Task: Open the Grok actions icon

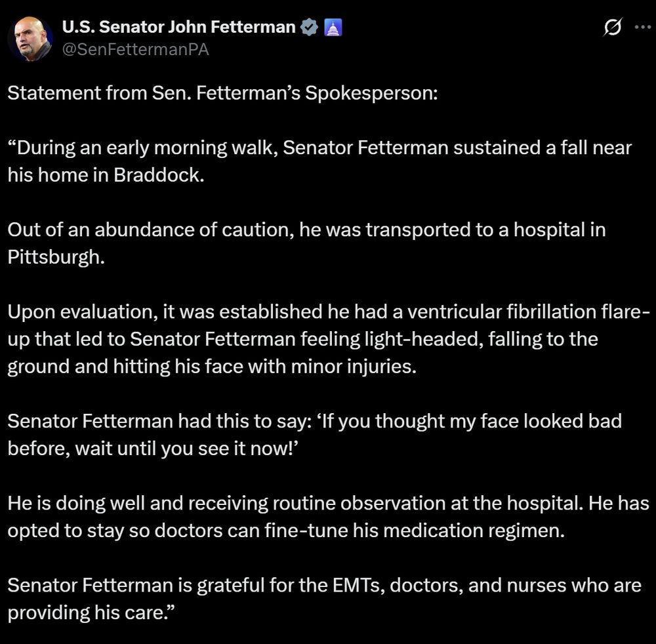Action: 611,27
